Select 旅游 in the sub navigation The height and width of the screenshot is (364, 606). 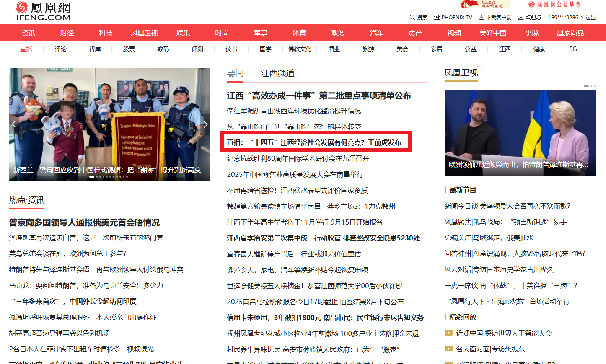coord(368,49)
